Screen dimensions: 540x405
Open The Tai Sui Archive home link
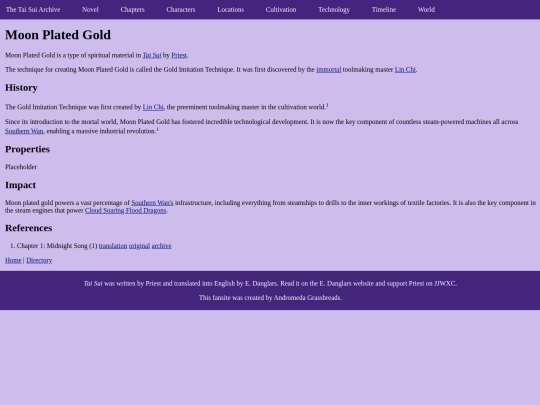33,10
